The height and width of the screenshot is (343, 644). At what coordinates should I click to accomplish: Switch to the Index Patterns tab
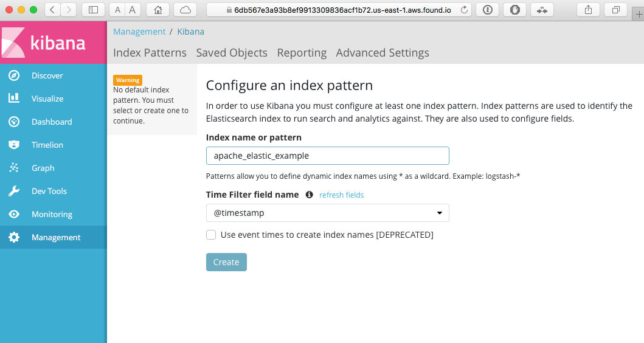[x=150, y=52]
